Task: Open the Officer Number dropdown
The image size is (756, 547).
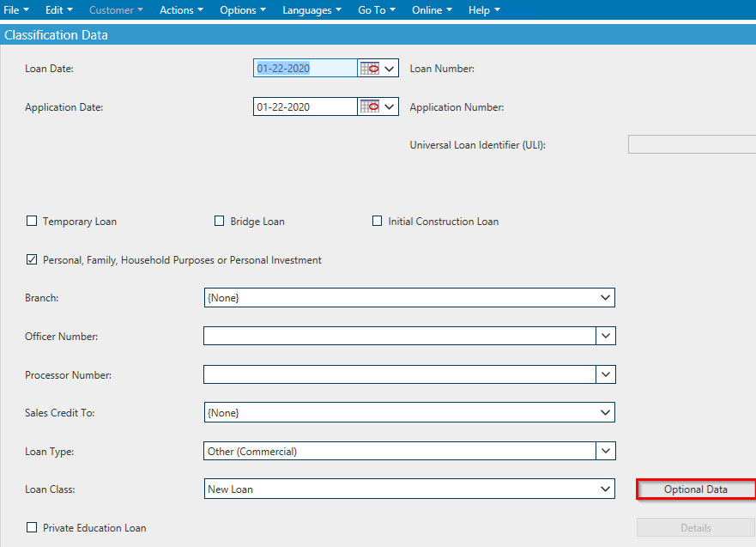Action: pyautogui.click(x=607, y=336)
